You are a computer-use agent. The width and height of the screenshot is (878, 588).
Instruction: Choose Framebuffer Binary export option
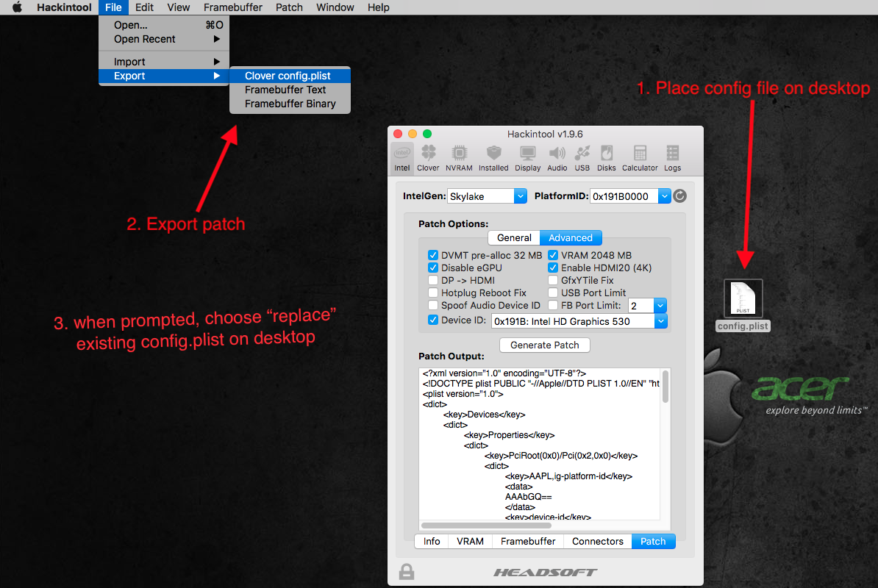tap(290, 104)
